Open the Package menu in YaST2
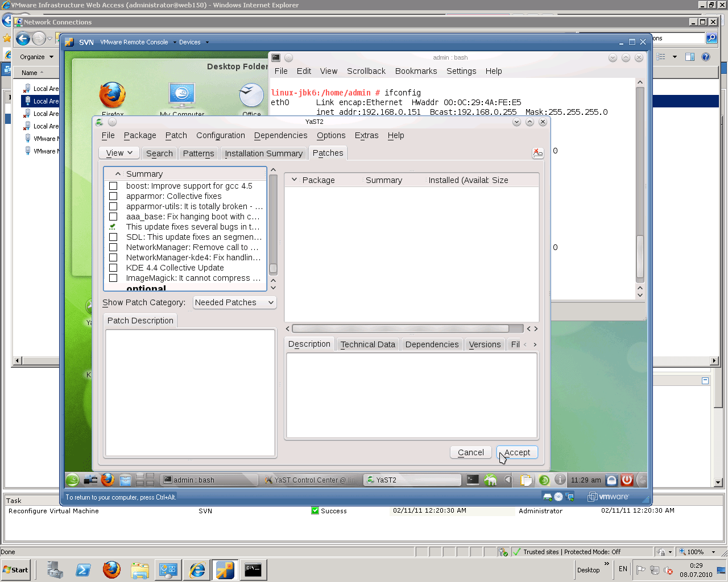The width and height of the screenshot is (728, 582). click(140, 135)
